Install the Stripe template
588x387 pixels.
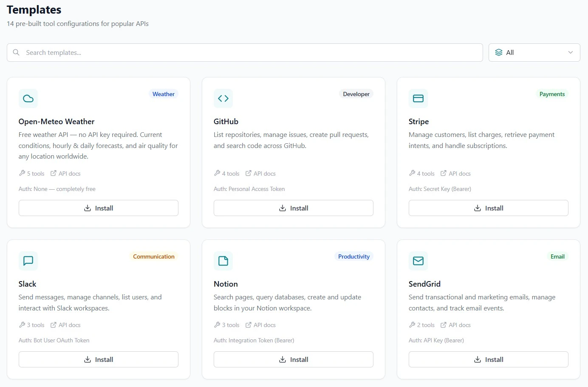[x=489, y=208]
